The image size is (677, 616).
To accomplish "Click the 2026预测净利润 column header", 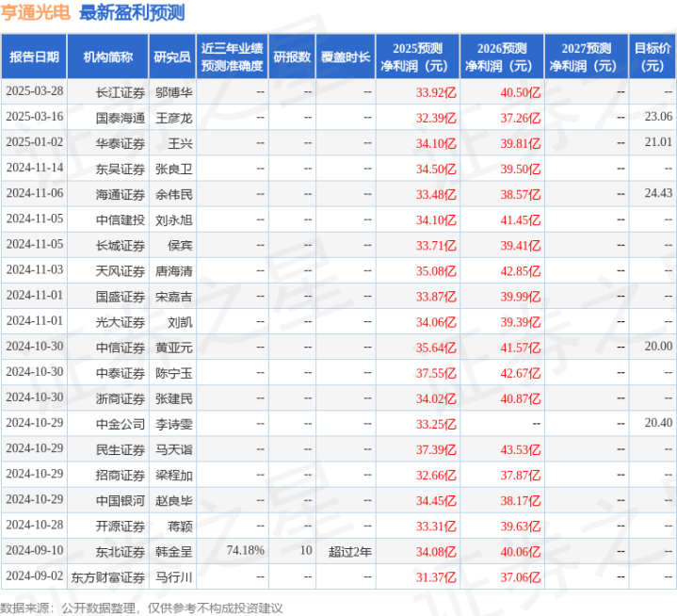I will (x=502, y=57).
